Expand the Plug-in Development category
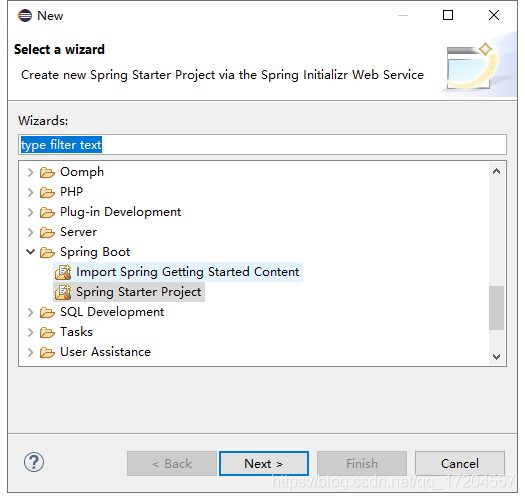This screenshot has width=525, height=500. (30, 212)
